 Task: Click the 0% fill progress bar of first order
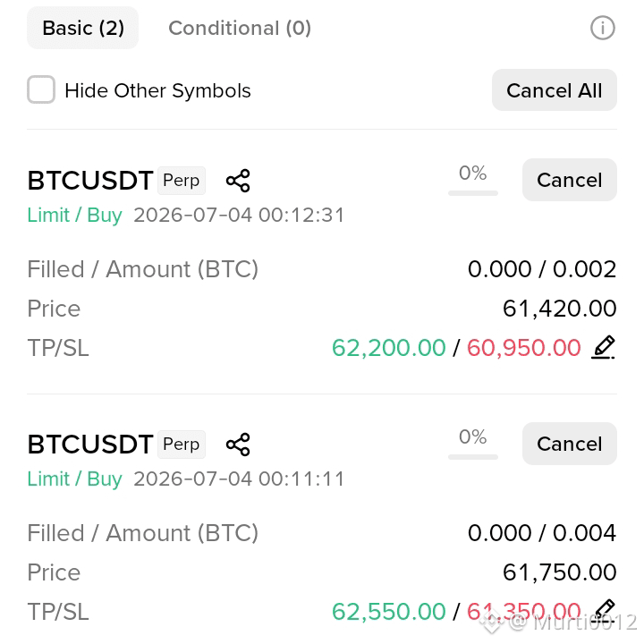coord(473,193)
